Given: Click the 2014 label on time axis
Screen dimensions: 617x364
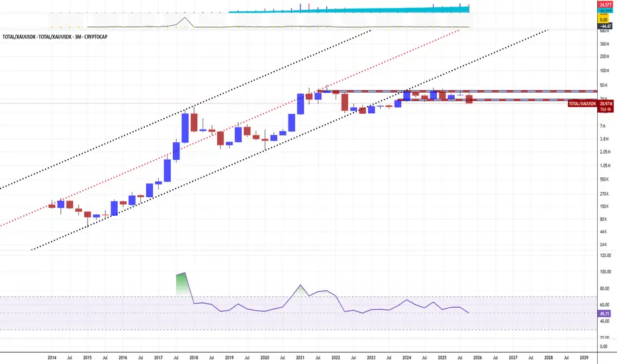Looking at the screenshot, I should (x=52, y=358).
